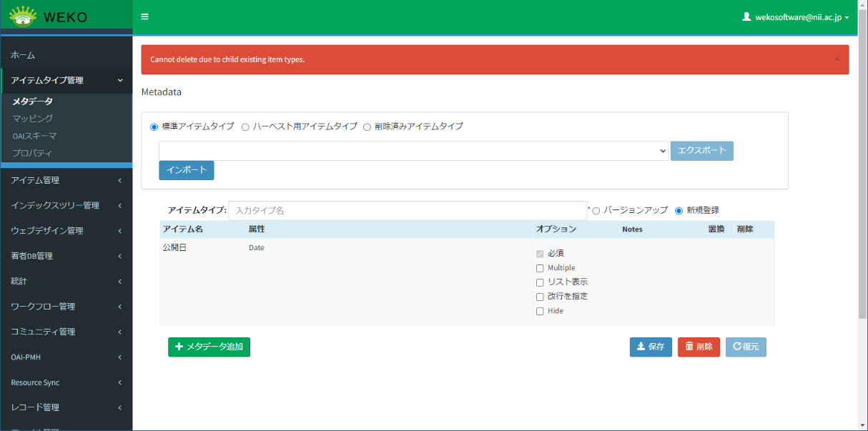Click the plus icon on メタデータ追加
This screenshot has height=431, width=868.
179,347
